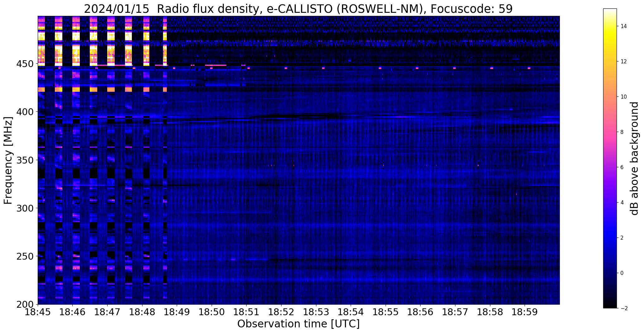This screenshot has height=333, width=644.
Task: Click the 18:49 time tick label
Action: pyautogui.click(x=177, y=312)
